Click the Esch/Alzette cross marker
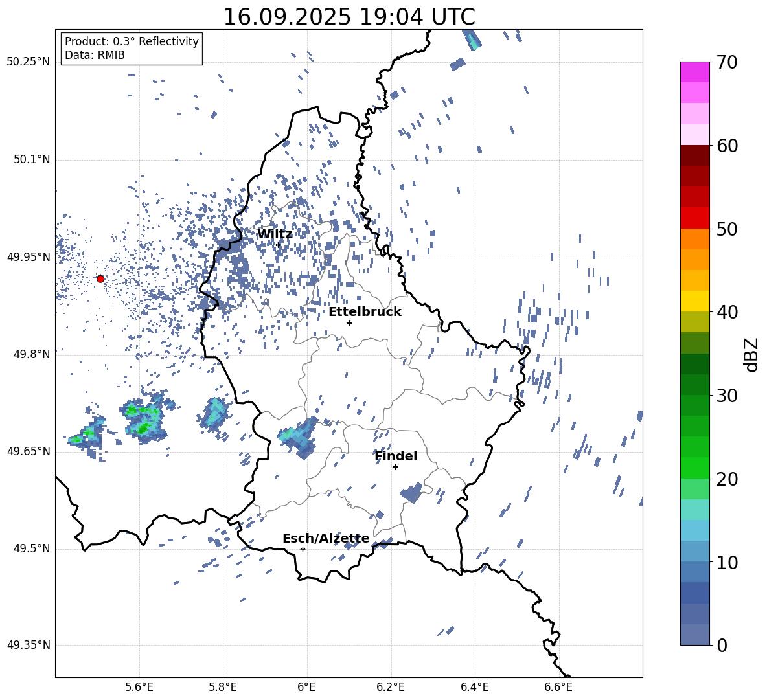Screen dimensions: 767x700 point(303,549)
